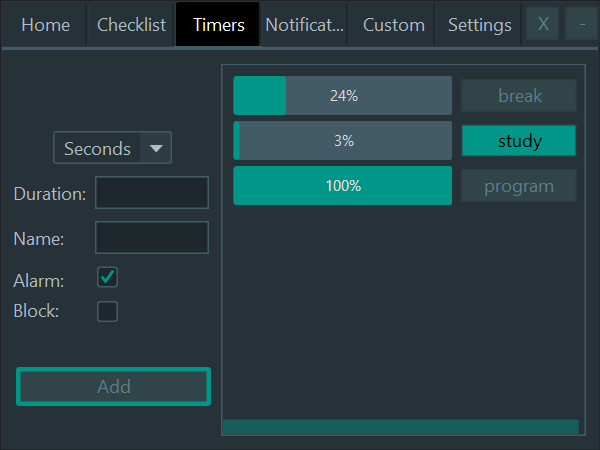Click the program timer button
The height and width of the screenshot is (450, 600).
[x=519, y=186]
